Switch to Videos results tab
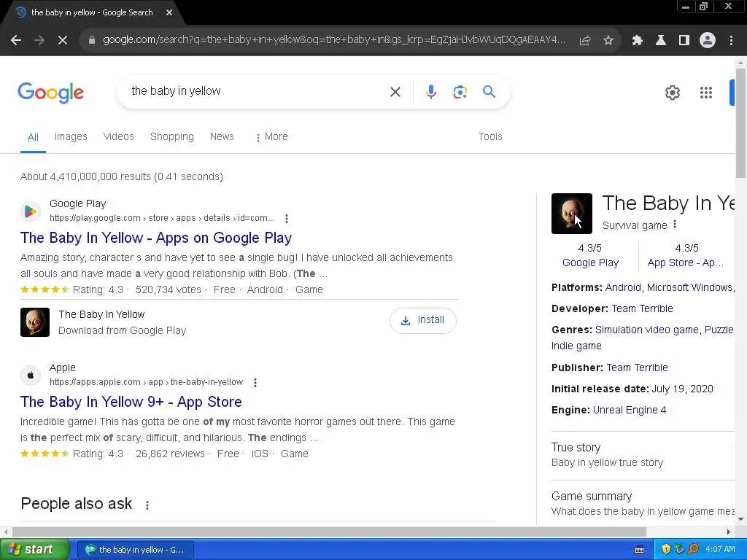Viewport: 747px width, 560px height. [x=119, y=136]
